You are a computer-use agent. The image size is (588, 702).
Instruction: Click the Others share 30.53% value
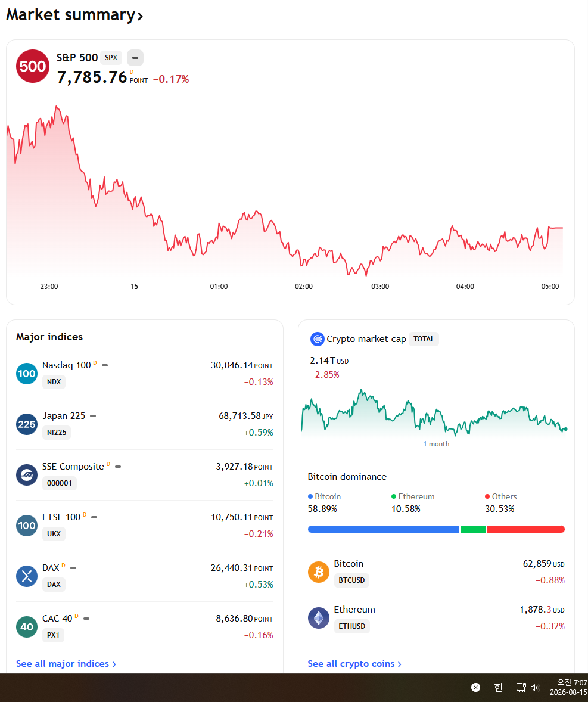tap(499, 508)
